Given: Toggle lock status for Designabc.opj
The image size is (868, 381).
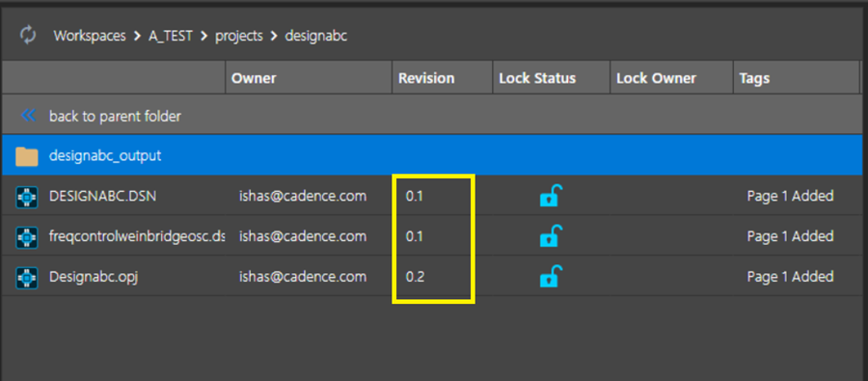Looking at the screenshot, I should [x=552, y=276].
